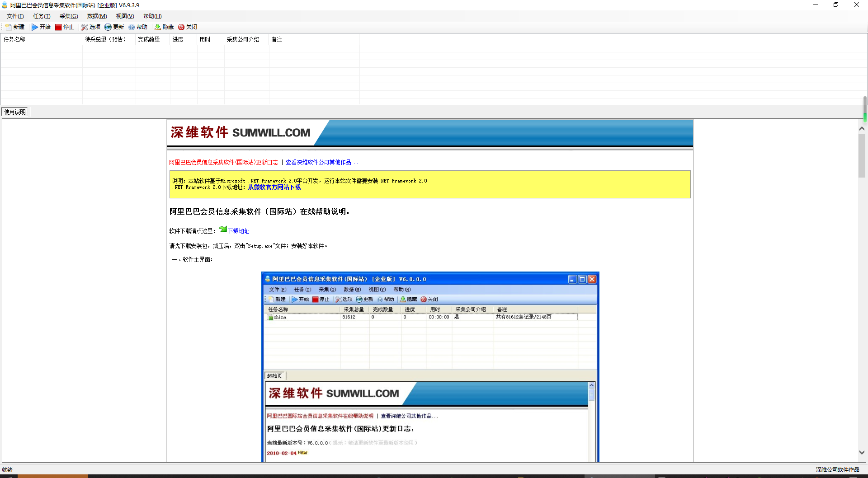Click the 阿里巴巴会员信息采集软件 在线帮助说明 heading
This screenshot has height=478, width=868.
pos(259,211)
